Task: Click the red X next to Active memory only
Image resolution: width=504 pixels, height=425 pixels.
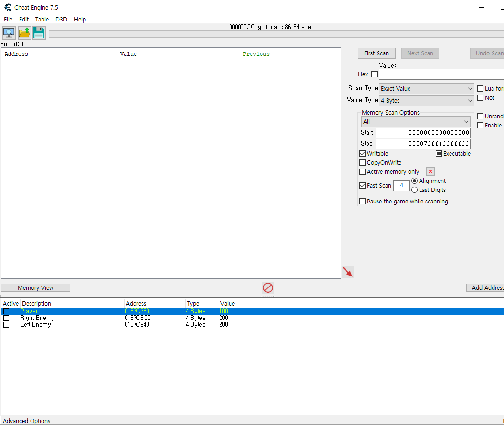Action: tap(430, 172)
